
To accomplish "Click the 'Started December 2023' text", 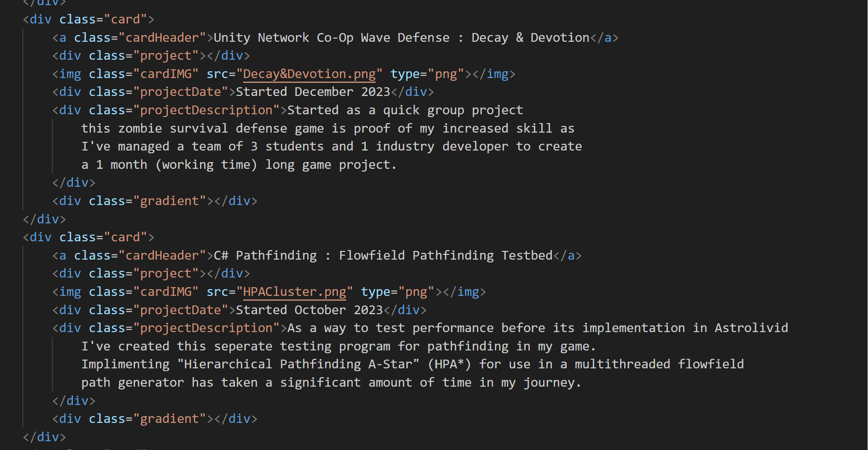I will pyautogui.click(x=313, y=92).
